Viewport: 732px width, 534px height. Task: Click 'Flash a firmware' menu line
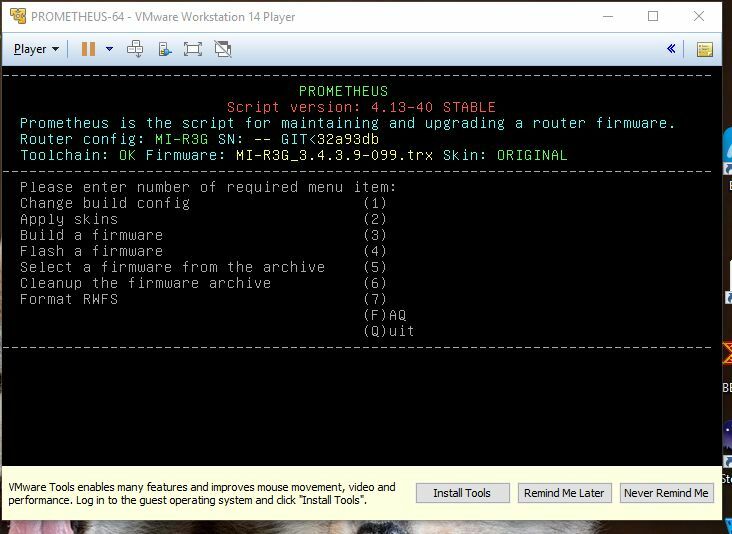pos(203,251)
